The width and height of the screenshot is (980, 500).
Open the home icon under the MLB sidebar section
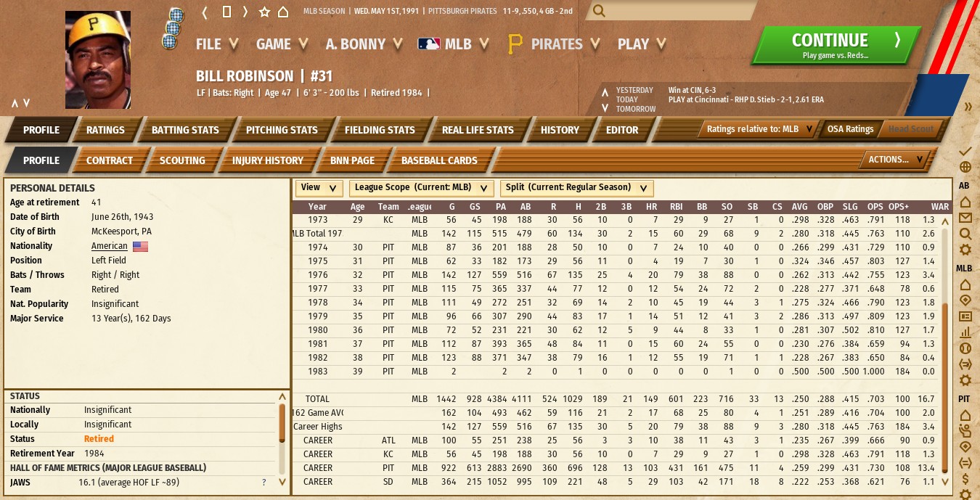coord(965,284)
